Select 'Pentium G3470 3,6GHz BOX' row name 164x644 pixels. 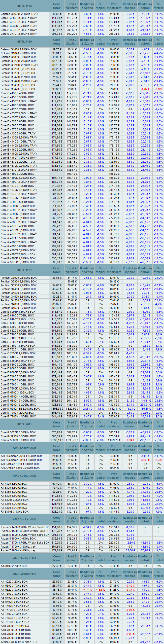[18, 89]
